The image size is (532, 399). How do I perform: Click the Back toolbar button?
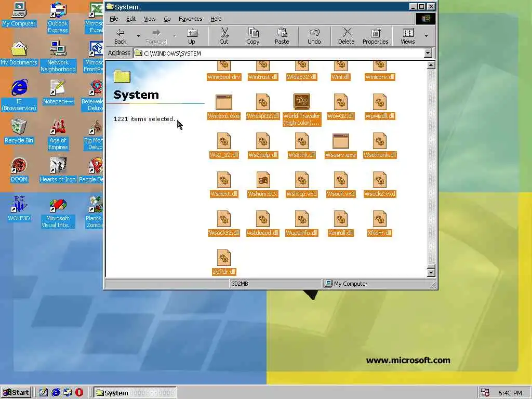pos(120,36)
